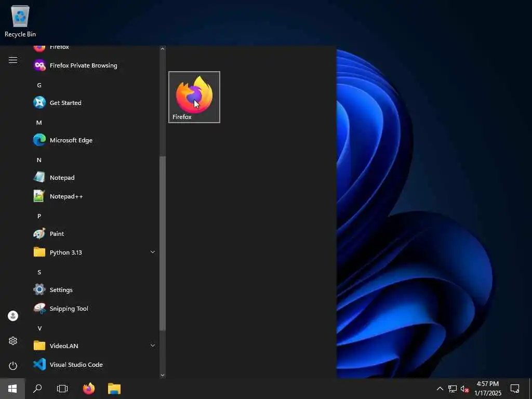The image size is (532, 399).
Task: Expand the Start menu hamburger navigation
Action: tap(13, 60)
